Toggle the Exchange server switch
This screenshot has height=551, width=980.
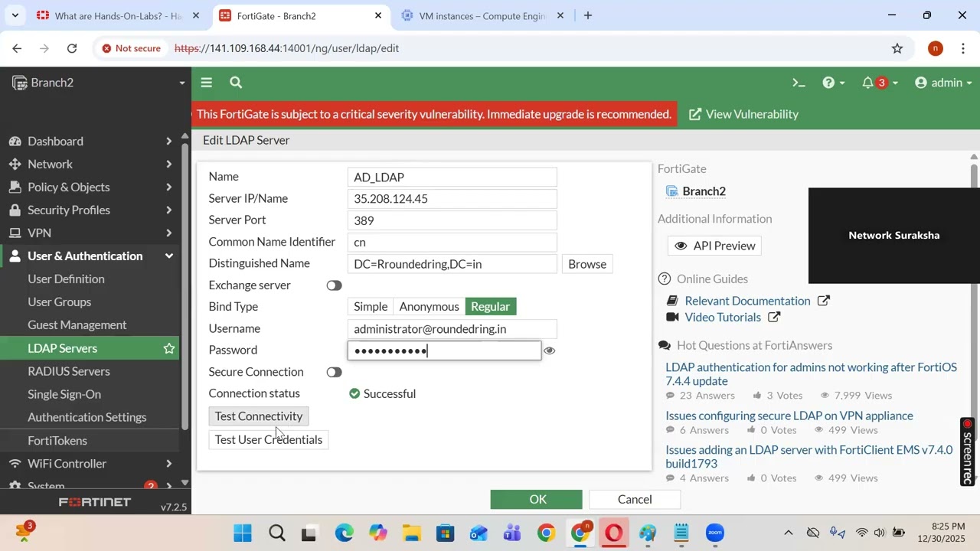tap(334, 285)
